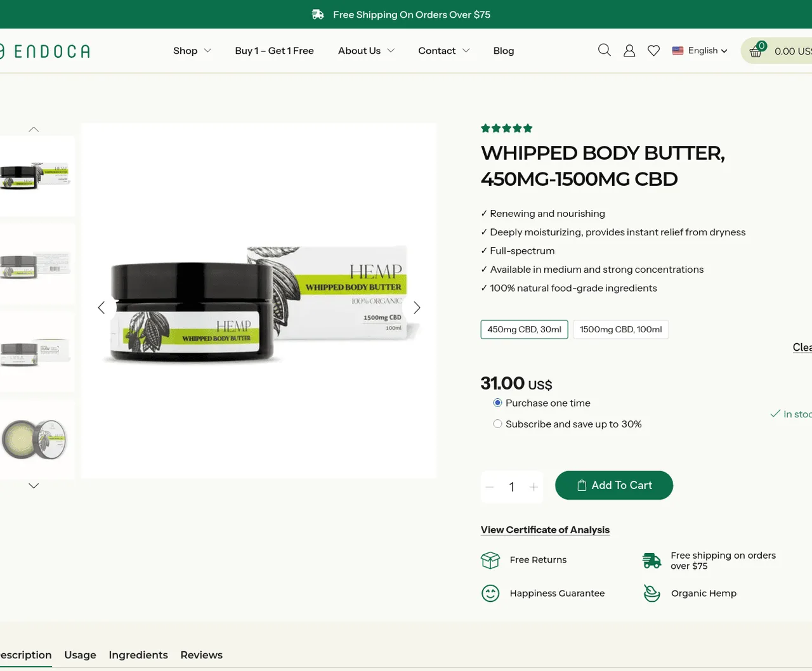
Task: Move thumbnail list up with chevron
Action: click(x=34, y=129)
